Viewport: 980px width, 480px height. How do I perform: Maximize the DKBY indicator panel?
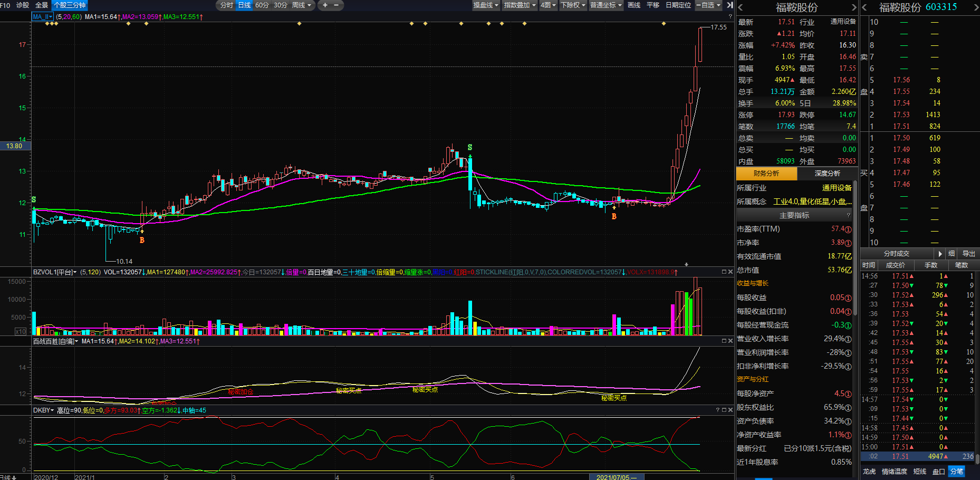click(724, 410)
